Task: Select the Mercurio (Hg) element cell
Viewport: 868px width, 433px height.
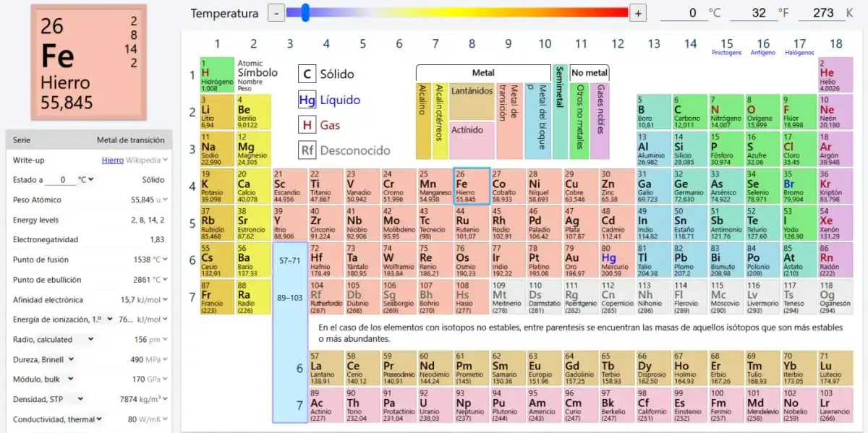Action: click(617, 261)
